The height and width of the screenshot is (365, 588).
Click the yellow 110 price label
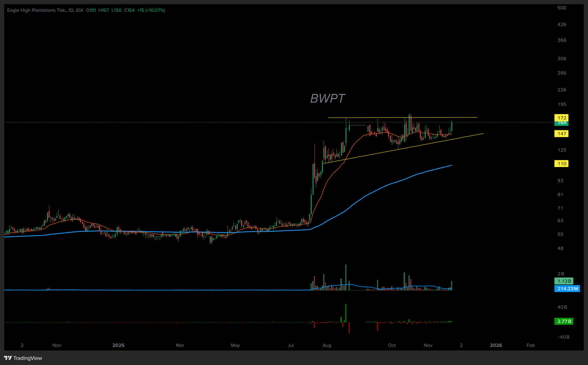[x=561, y=164]
